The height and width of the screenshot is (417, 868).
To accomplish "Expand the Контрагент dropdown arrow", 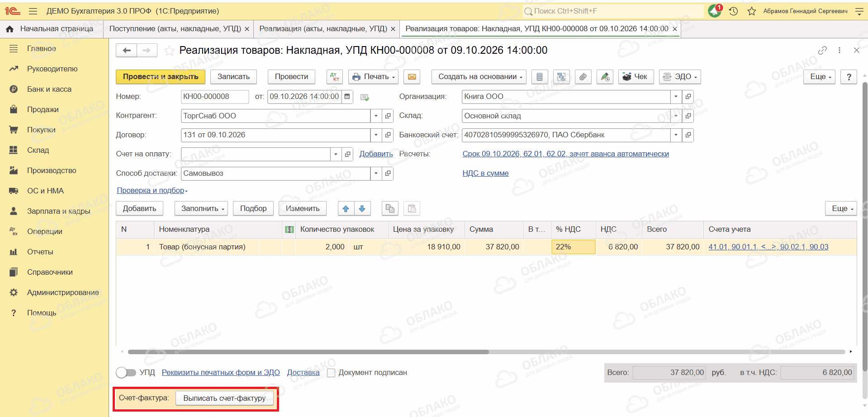I will [x=376, y=116].
